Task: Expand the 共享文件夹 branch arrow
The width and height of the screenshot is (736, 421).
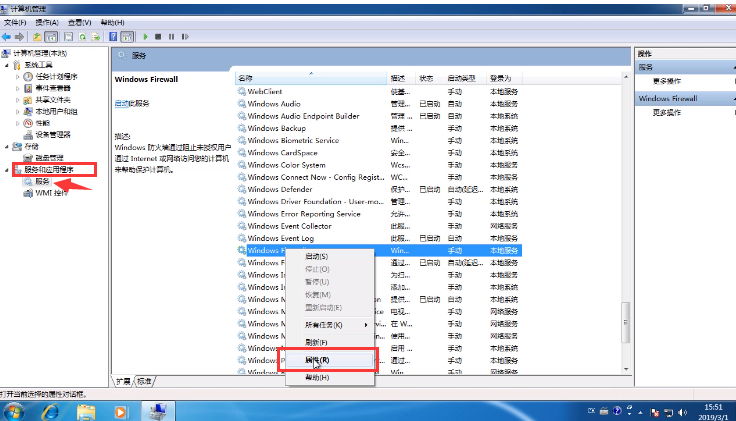Action: pos(18,100)
